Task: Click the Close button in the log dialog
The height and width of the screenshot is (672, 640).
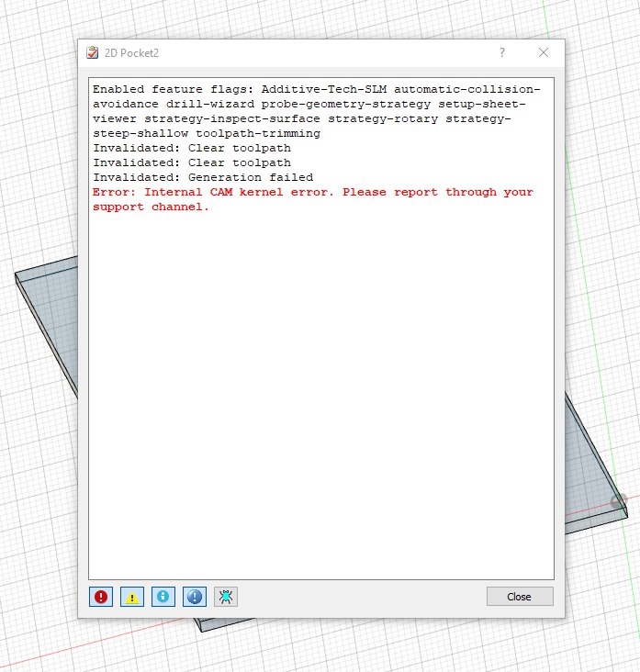Action: coord(520,597)
